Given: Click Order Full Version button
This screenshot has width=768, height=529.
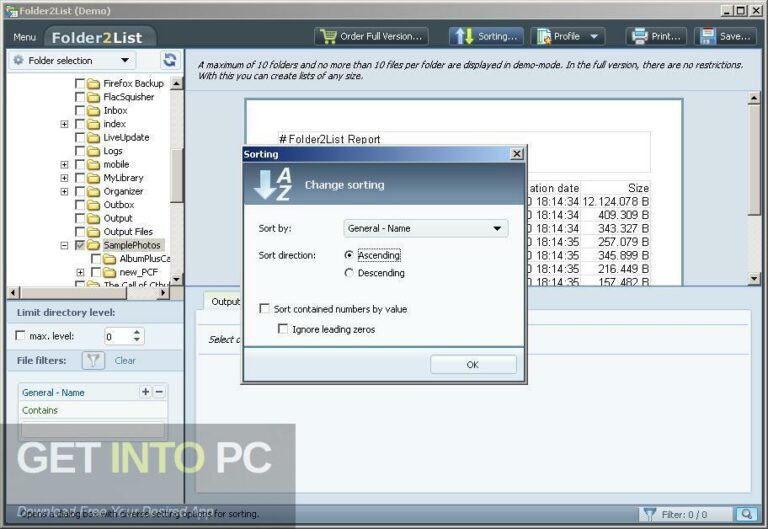Looking at the screenshot, I should (x=371, y=36).
